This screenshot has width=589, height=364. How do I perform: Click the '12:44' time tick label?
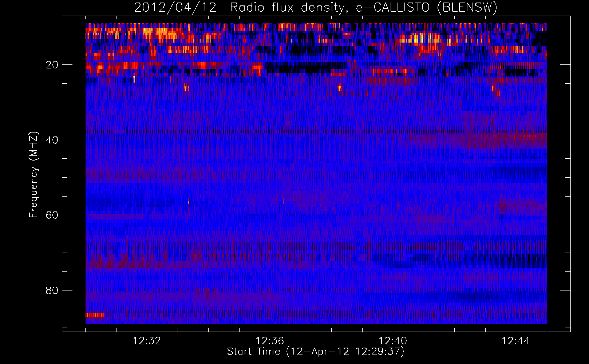tap(516, 341)
